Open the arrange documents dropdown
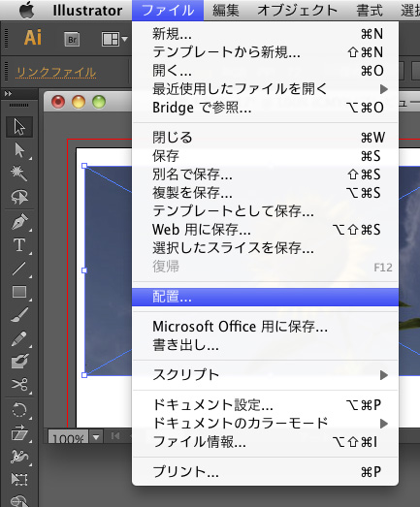This screenshot has height=507, width=420. tap(114, 40)
